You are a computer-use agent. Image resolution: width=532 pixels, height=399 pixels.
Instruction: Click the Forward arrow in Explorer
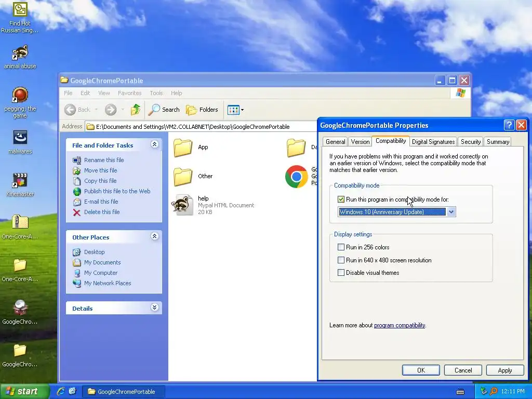tap(111, 110)
